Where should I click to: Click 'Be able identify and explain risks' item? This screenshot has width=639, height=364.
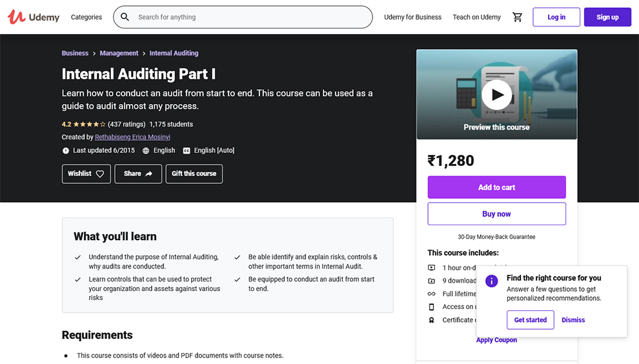313,261
